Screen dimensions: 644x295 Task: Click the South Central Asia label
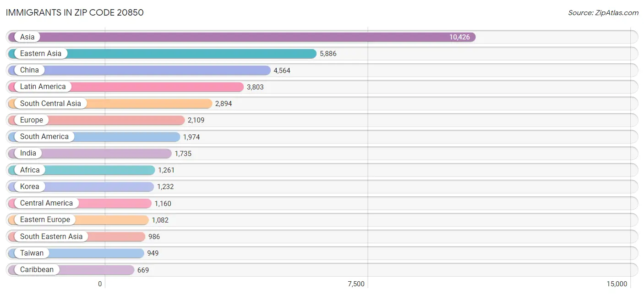pyautogui.click(x=50, y=103)
